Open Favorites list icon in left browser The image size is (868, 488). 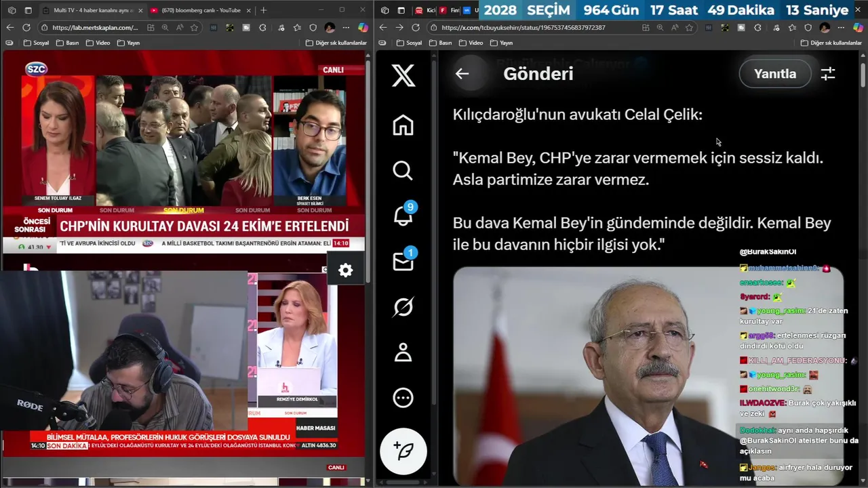point(297,28)
